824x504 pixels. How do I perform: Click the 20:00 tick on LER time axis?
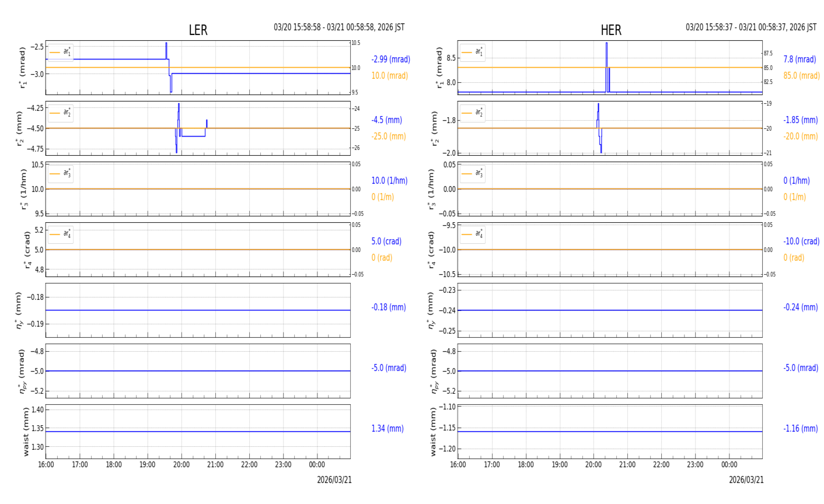[x=181, y=465]
